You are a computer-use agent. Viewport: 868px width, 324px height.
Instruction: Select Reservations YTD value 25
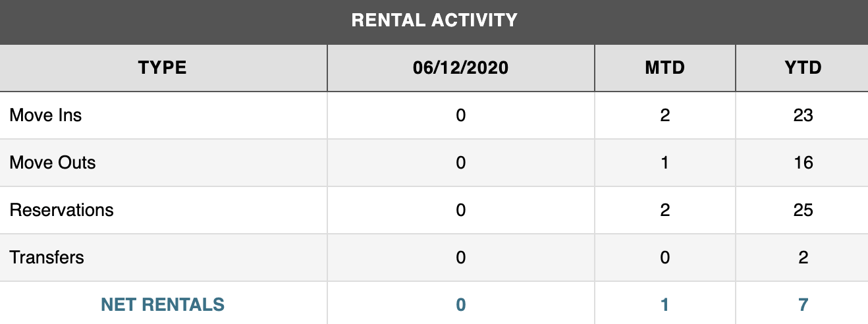coord(803,210)
